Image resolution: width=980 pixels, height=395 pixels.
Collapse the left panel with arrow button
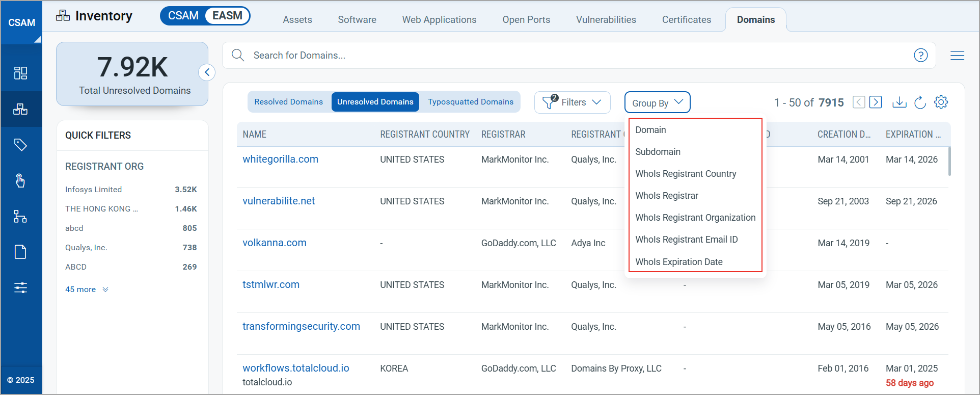[x=207, y=72]
